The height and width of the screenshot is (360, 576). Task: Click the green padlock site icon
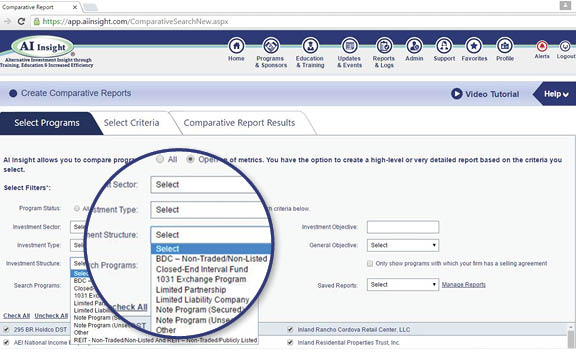[x=37, y=22]
